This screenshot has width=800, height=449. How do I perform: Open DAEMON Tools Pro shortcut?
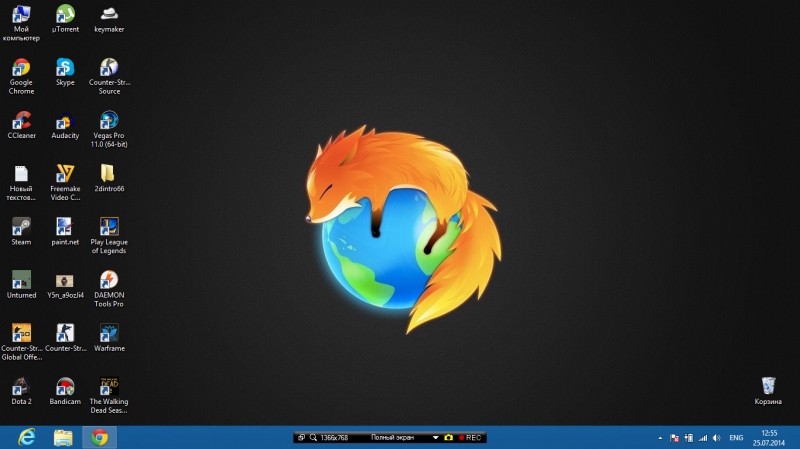pos(109,289)
